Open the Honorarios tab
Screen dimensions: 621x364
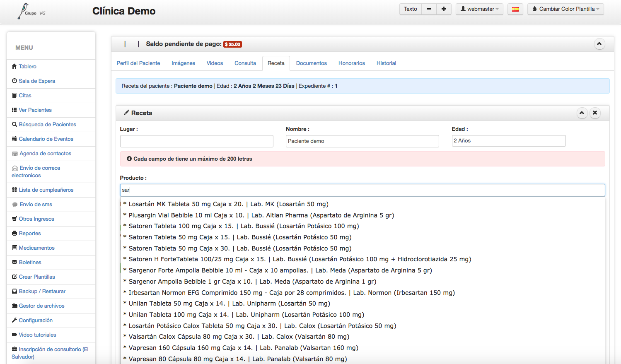[x=352, y=63]
